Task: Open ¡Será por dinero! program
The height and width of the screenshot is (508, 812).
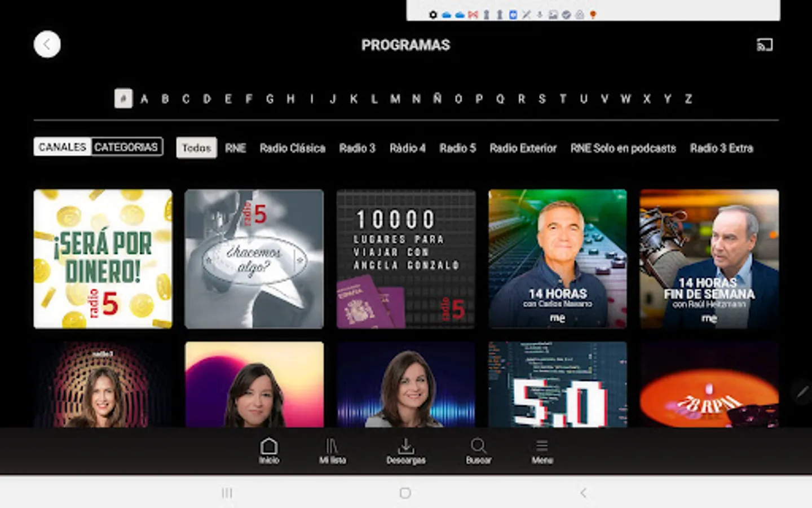Action: coord(103,259)
